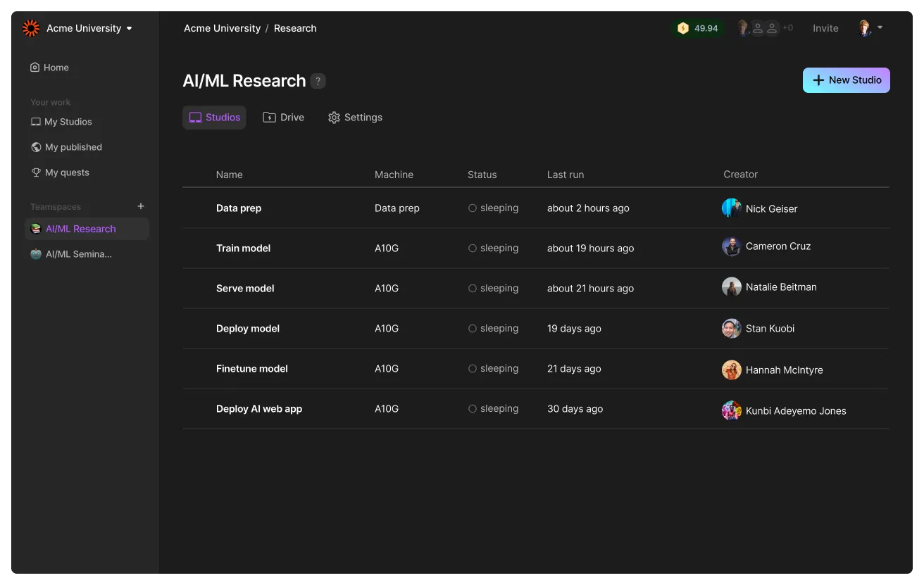Click the sleeping status for Deploy AI web app

point(493,408)
